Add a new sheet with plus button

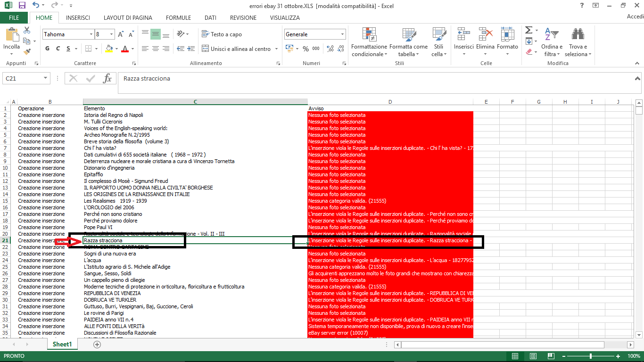point(97,345)
